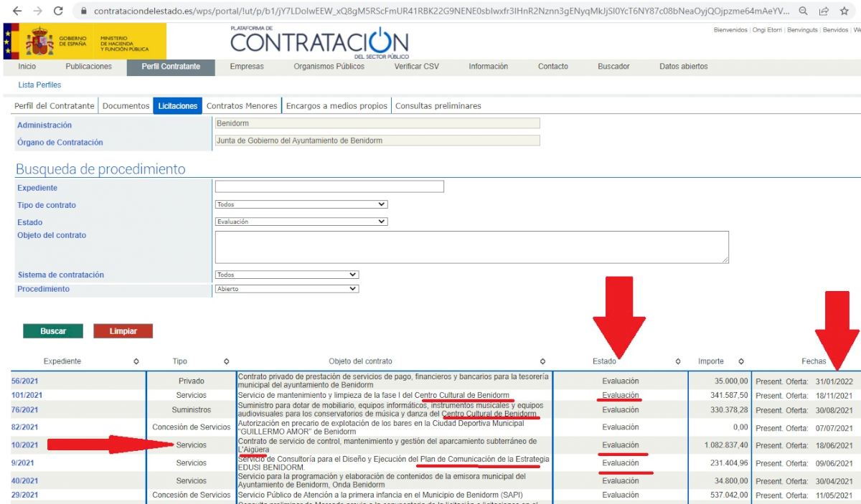The height and width of the screenshot is (504, 861).
Task: Open the Tipo de contrato dropdown
Action: coord(301,204)
